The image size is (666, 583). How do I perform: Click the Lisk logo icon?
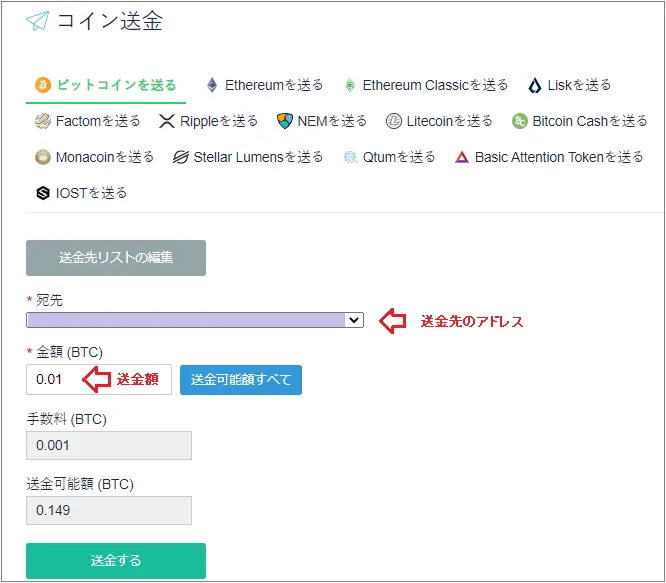(x=535, y=85)
